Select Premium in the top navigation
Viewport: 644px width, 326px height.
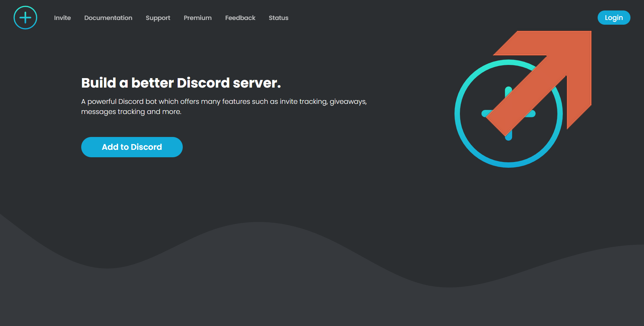coord(198,18)
